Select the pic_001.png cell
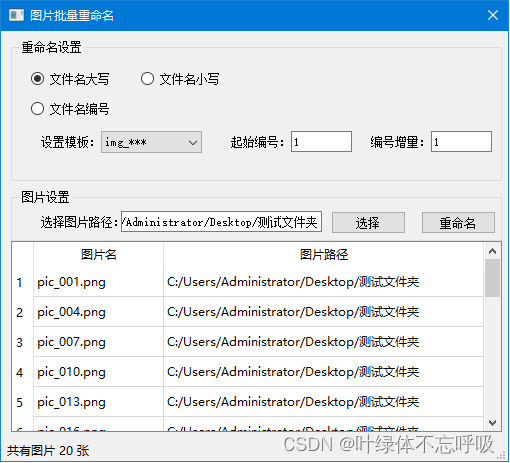510x463 pixels. 99,282
